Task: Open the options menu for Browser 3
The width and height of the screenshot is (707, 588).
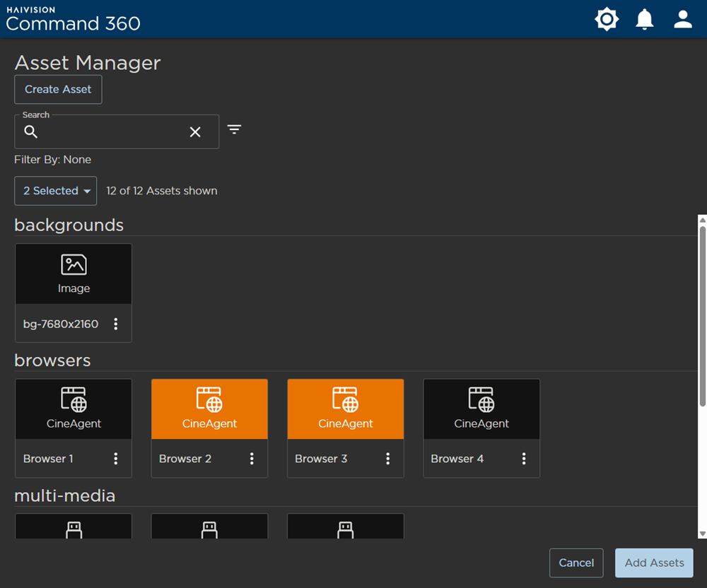Action: point(387,459)
